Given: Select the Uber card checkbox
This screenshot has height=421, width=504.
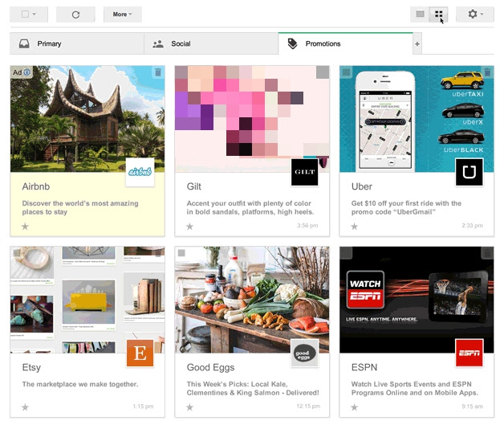Looking at the screenshot, I should point(346,72).
